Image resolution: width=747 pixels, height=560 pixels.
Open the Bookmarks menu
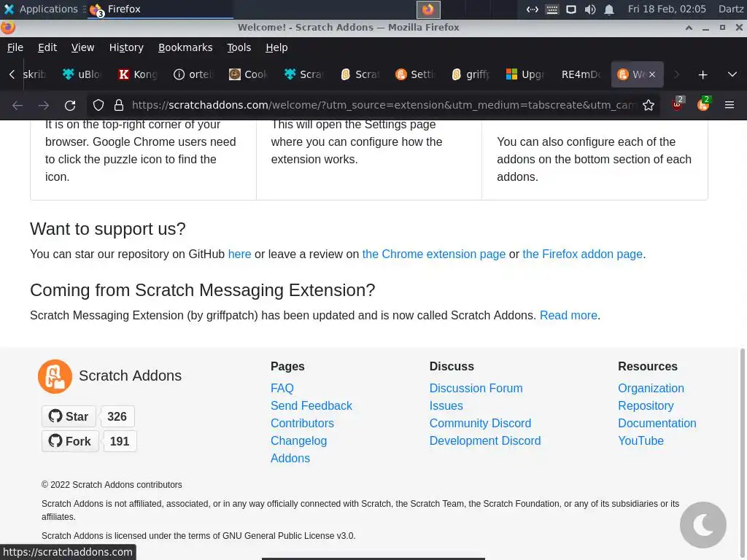pyautogui.click(x=185, y=47)
